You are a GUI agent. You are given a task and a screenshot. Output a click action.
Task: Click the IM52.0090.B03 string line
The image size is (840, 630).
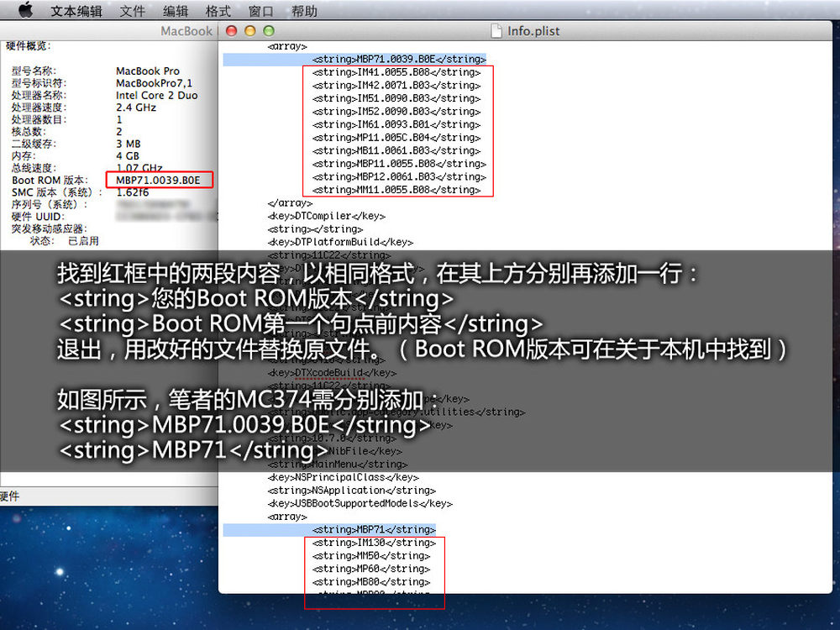click(396, 112)
